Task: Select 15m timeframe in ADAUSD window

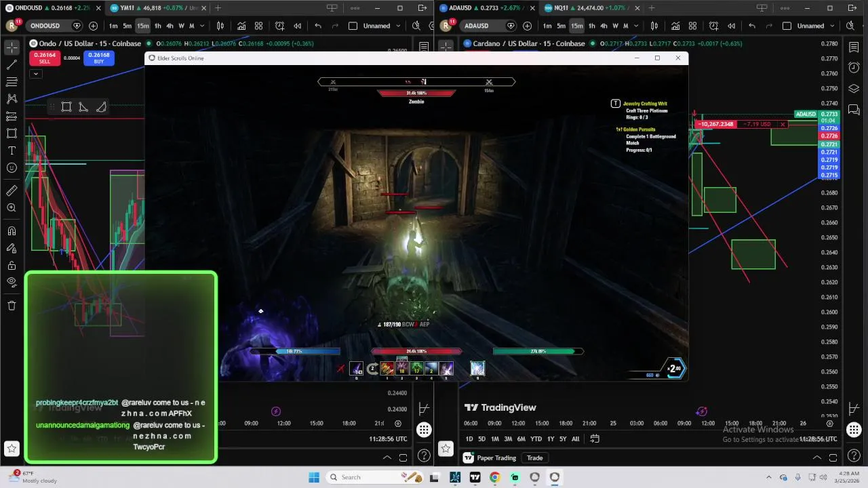Action: (x=576, y=26)
